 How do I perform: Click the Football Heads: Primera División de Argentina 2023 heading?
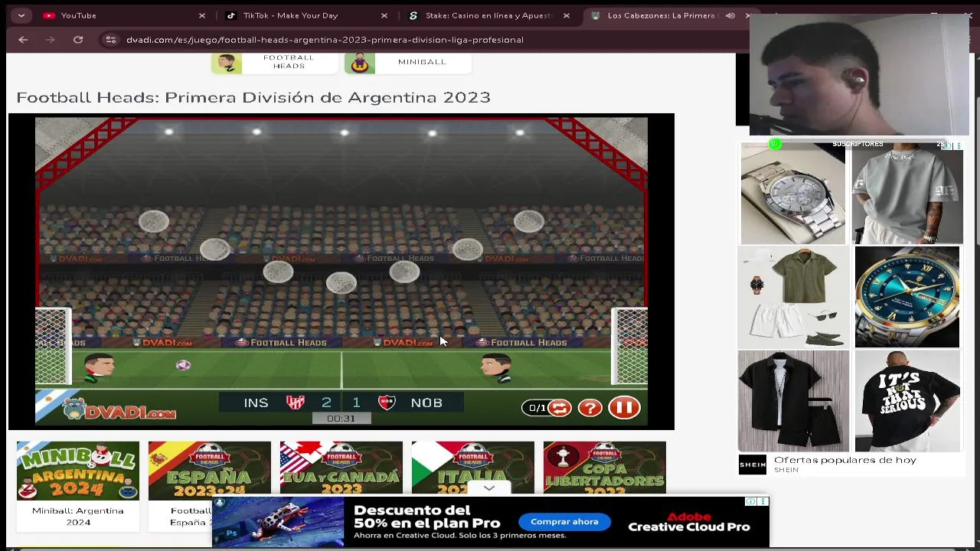pos(253,97)
